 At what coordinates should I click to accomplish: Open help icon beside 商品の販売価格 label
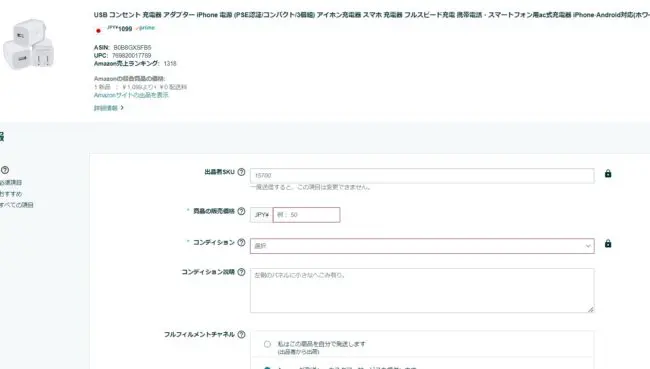[x=241, y=211]
